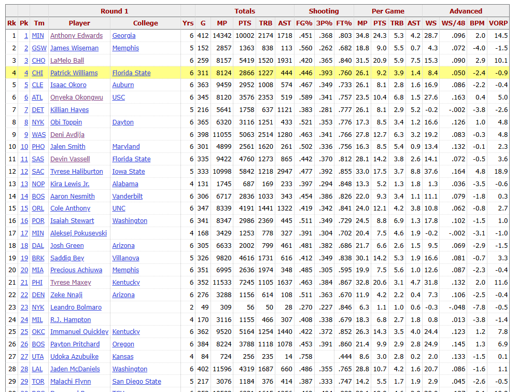Open Leandro Bolmaro player link

point(76,307)
